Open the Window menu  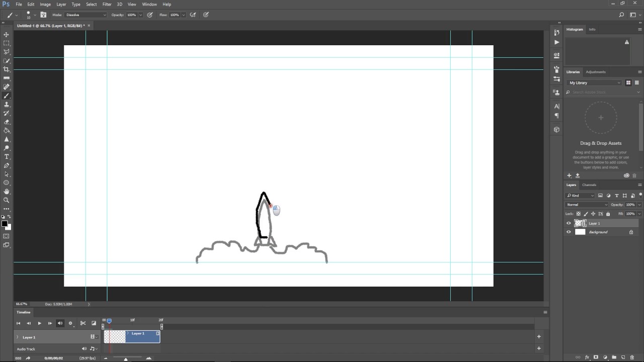coord(149,5)
